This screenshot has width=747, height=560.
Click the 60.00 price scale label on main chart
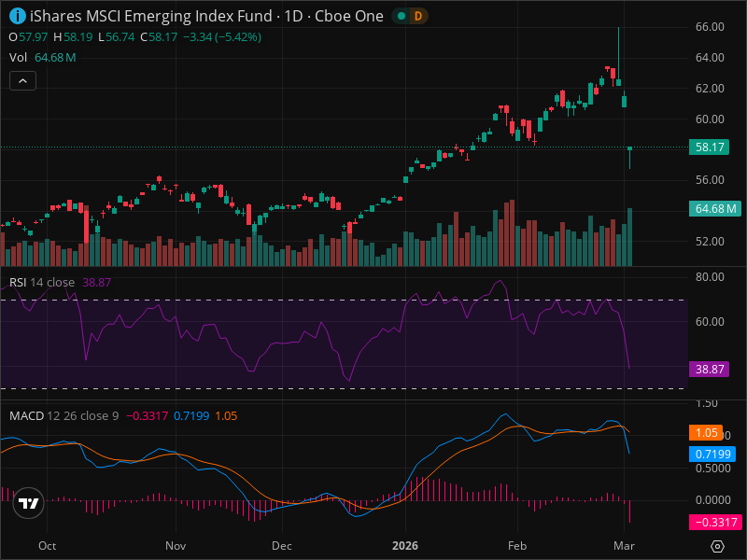pos(710,119)
